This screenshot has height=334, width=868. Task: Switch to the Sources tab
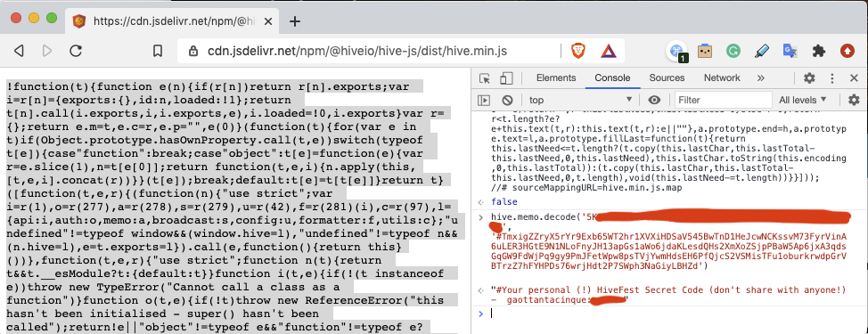point(667,78)
